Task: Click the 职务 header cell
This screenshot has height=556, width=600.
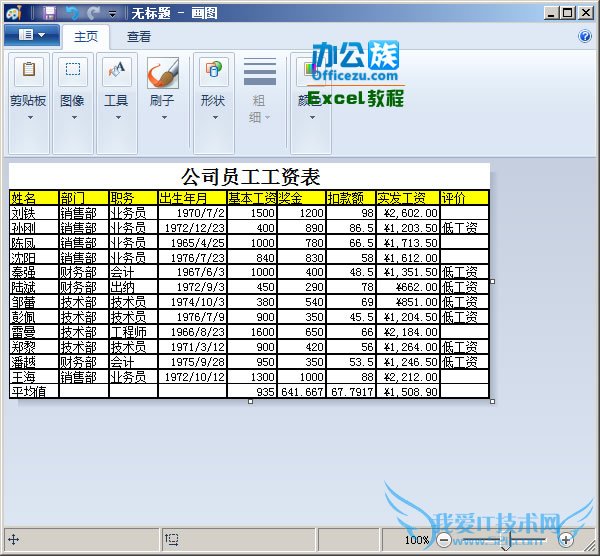Action: [134, 198]
